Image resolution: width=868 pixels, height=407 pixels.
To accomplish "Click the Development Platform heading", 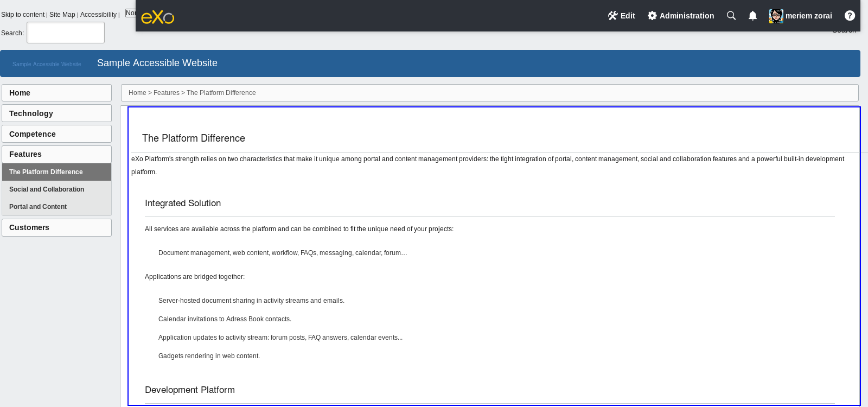I will [190, 390].
